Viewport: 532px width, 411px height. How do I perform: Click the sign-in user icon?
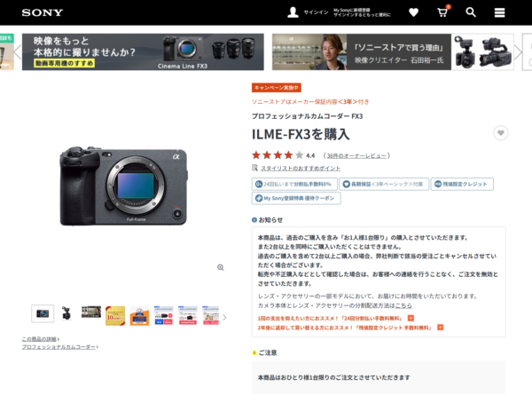[293, 12]
